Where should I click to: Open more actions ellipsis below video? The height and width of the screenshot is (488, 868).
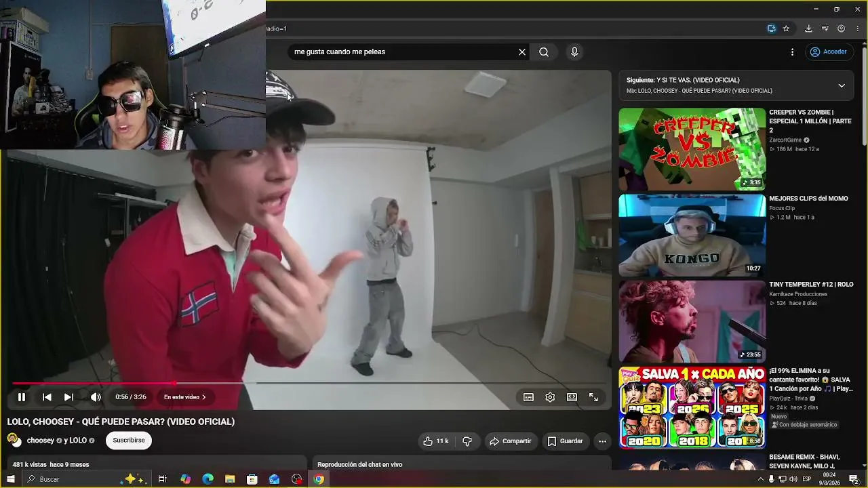click(602, 441)
